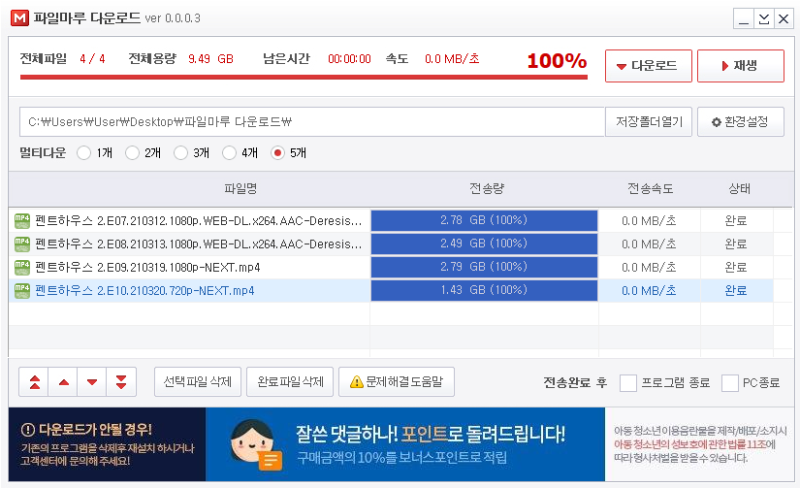Minimize the Filemaru download window

point(744,19)
